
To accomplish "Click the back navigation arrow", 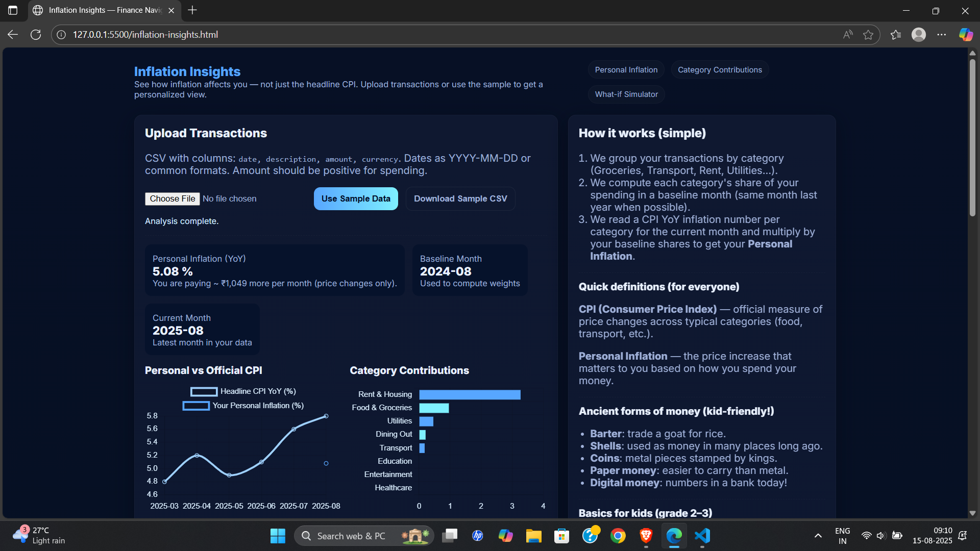I will coord(13,35).
